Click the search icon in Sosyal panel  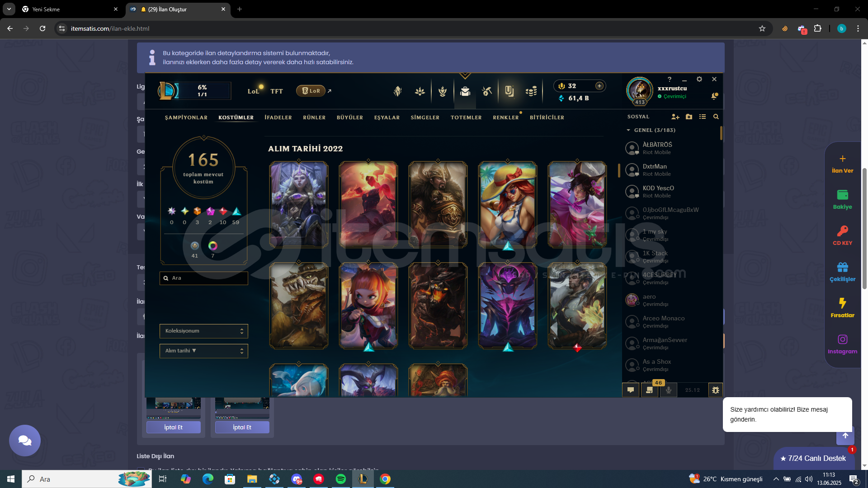[x=716, y=117]
